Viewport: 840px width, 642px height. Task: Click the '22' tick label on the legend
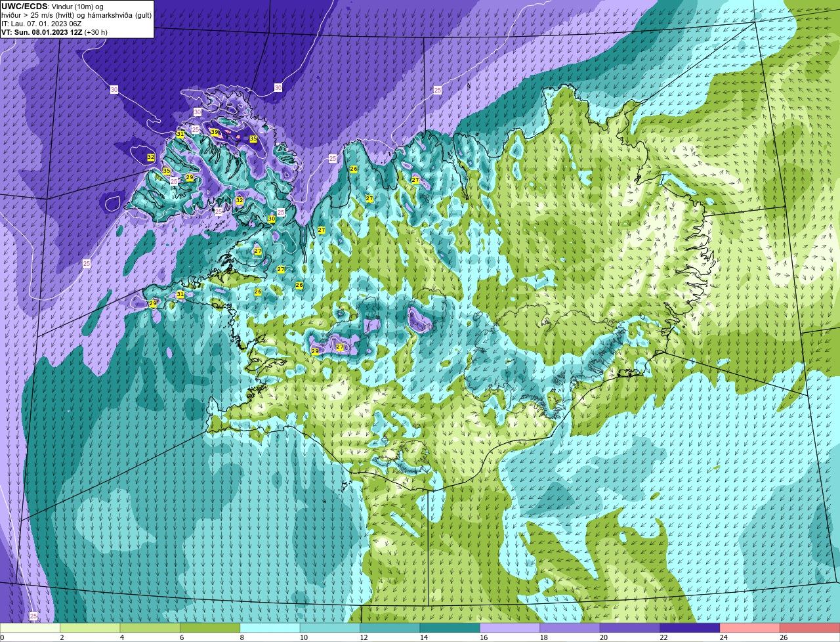point(663,637)
